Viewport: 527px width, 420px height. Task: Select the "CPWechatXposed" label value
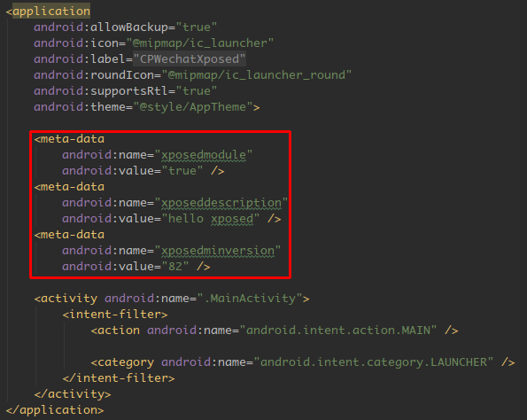[x=190, y=58]
